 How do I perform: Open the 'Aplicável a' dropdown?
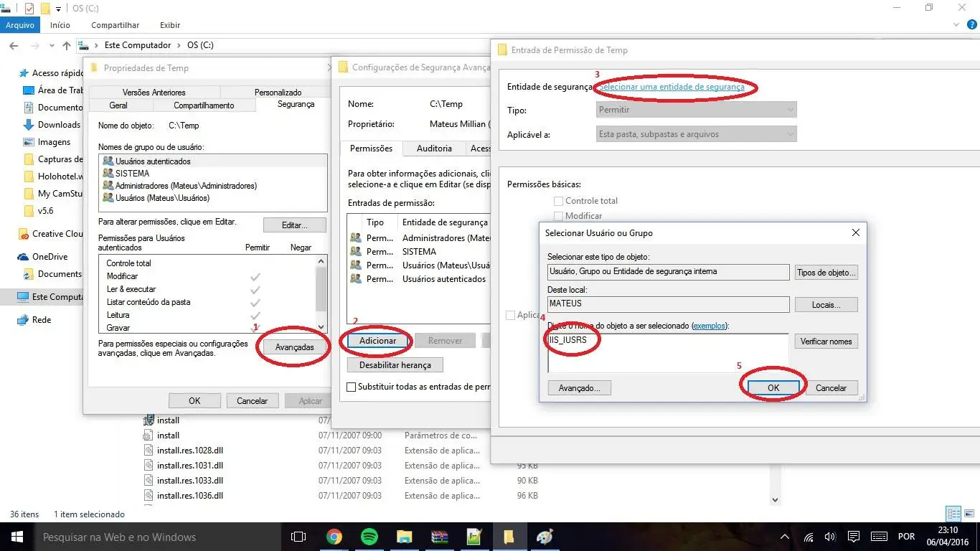[696, 134]
